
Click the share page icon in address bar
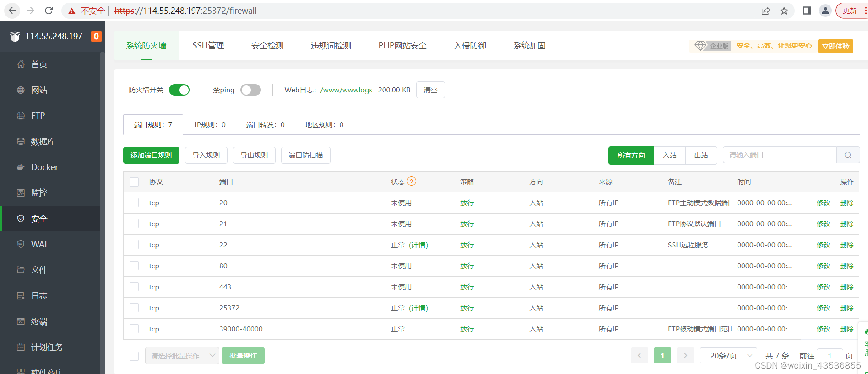765,11
